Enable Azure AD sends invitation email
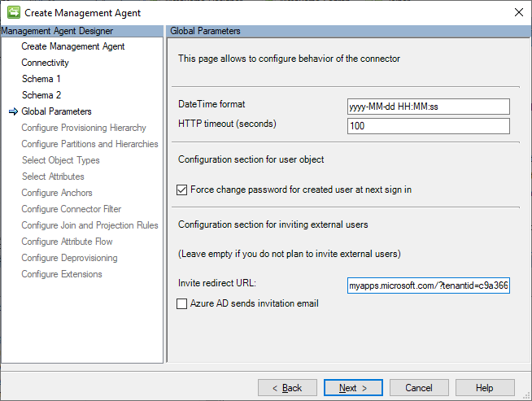 click(x=182, y=304)
